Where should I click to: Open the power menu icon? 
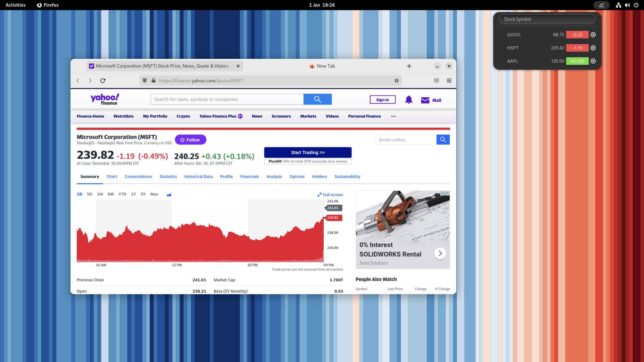[x=636, y=5]
